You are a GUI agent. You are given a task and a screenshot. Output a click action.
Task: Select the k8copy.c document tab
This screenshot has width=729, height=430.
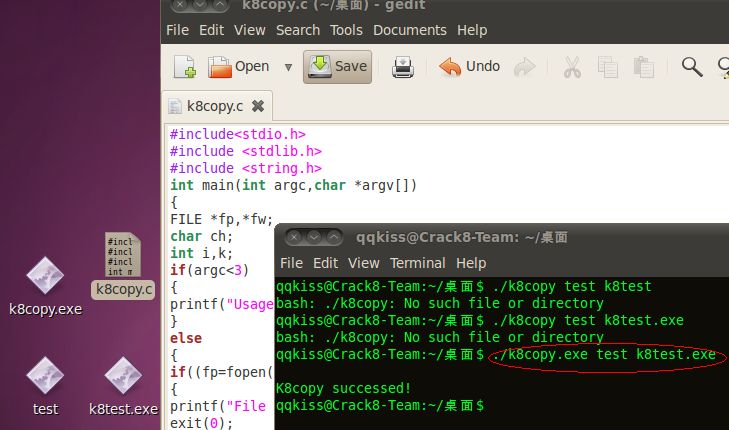point(215,106)
